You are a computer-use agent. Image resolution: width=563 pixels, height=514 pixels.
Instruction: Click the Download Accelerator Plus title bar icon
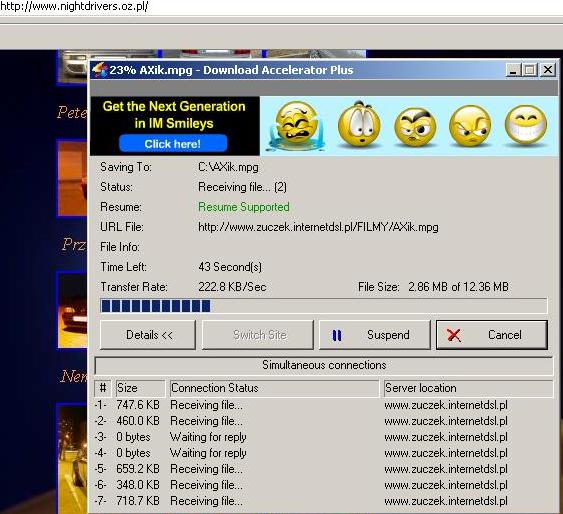tap(100, 70)
